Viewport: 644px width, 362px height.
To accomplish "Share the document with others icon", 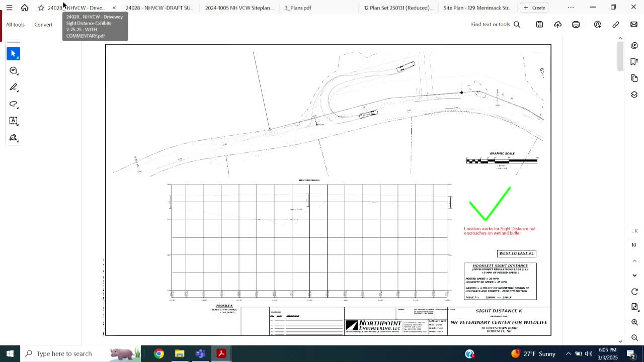I will tap(597, 24).
